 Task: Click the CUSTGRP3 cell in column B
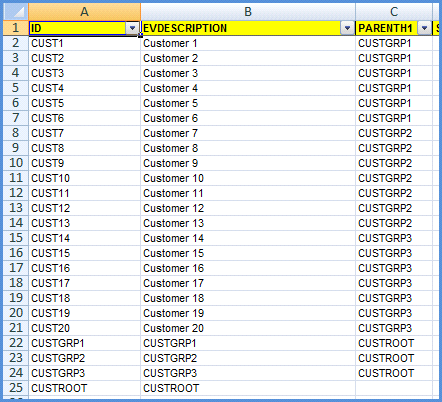pyautogui.click(x=248, y=373)
